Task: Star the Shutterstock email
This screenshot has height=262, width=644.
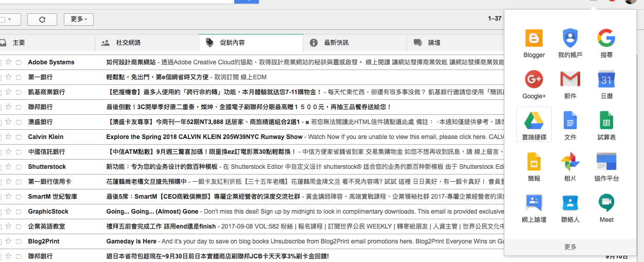Action: pos(8,167)
